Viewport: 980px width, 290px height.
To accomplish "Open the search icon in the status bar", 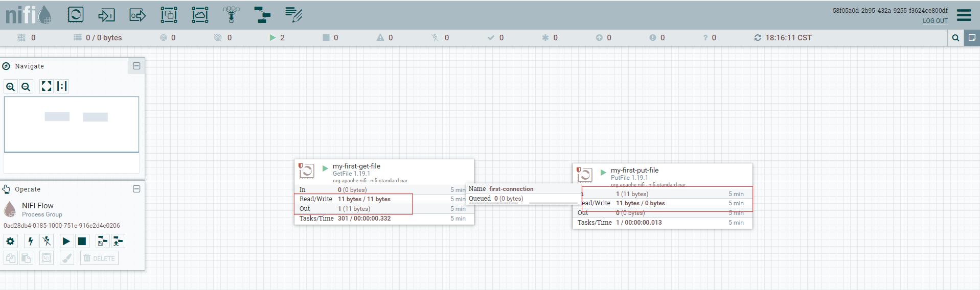I will tap(955, 38).
